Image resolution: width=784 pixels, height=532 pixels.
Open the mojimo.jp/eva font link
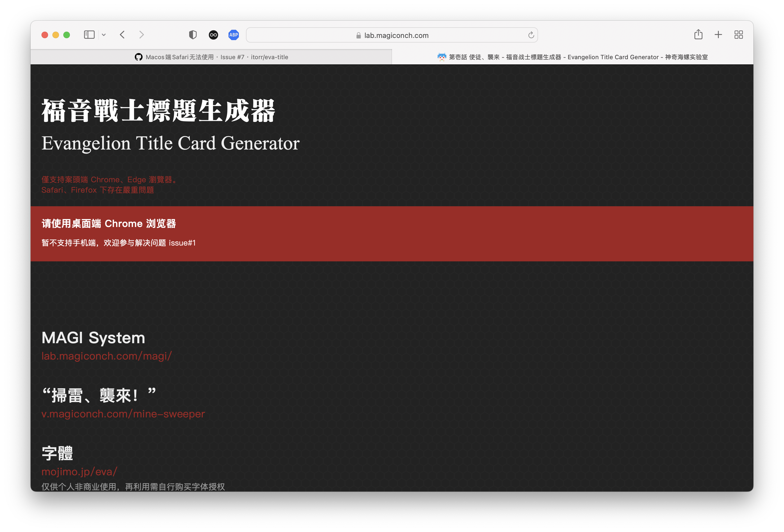pyautogui.click(x=79, y=472)
